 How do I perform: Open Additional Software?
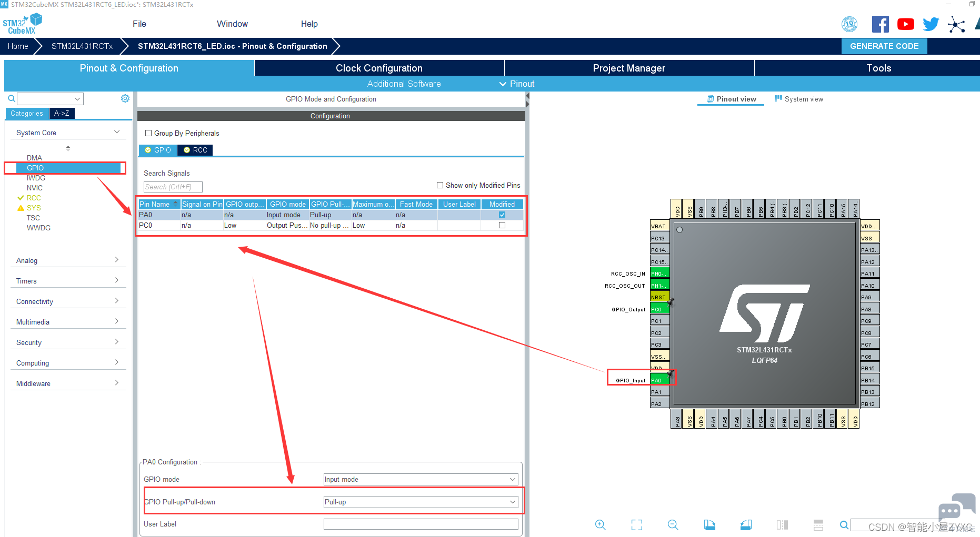coord(404,84)
